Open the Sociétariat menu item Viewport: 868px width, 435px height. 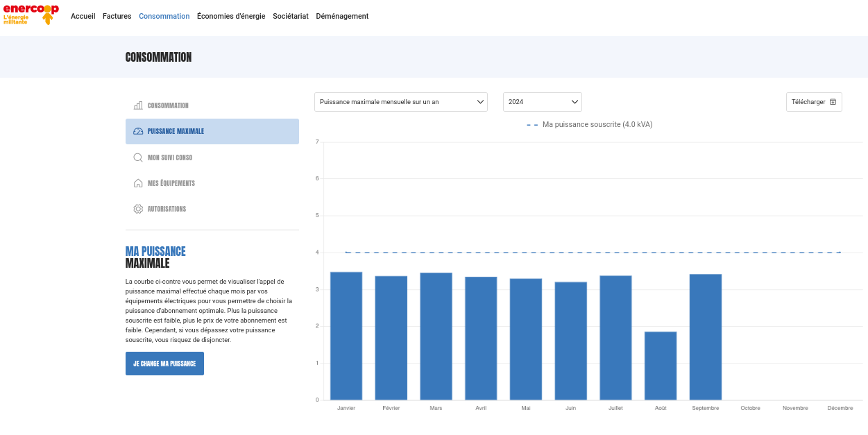point(291,16)
